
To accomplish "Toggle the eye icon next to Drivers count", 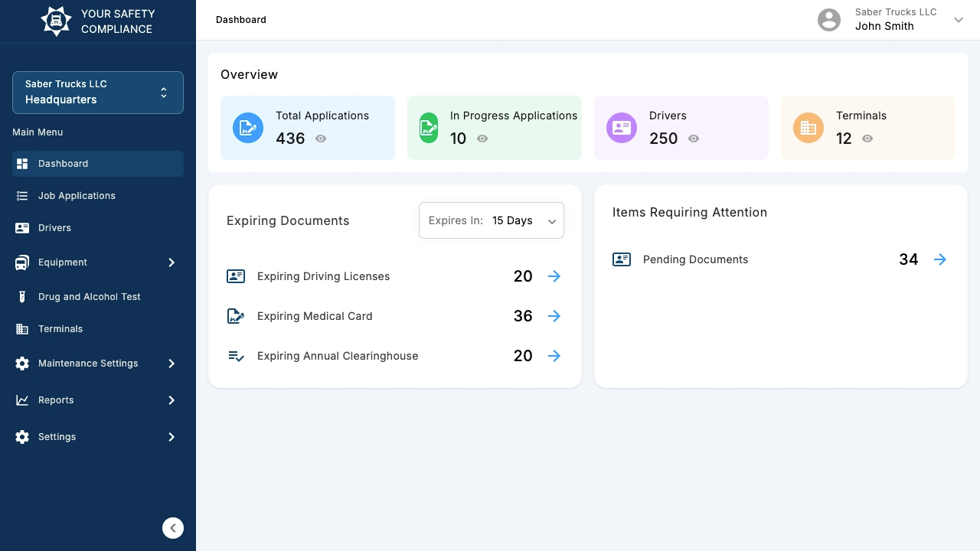I will click(694, 139).
